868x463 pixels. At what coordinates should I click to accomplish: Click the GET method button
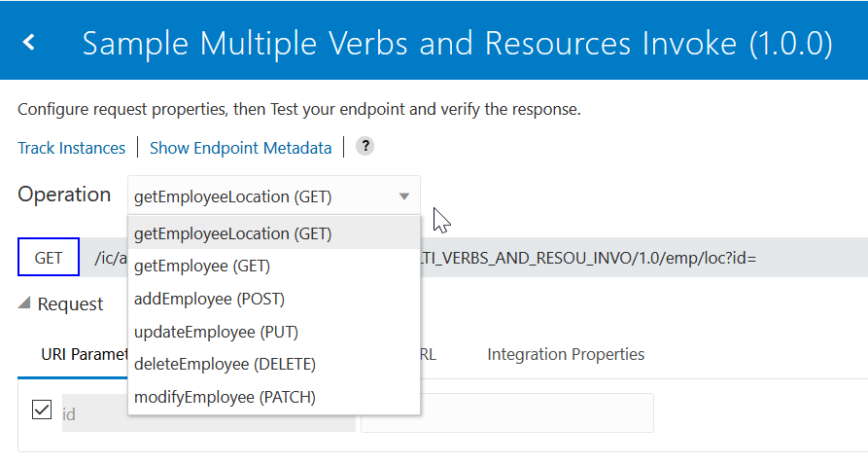pyautogui.click(x=49, y=258)
